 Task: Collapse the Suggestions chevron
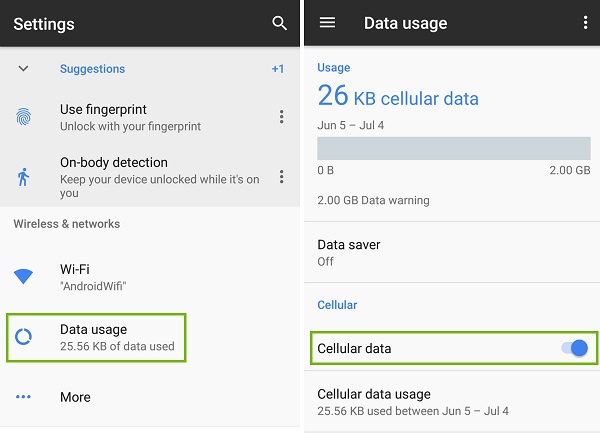23,69
